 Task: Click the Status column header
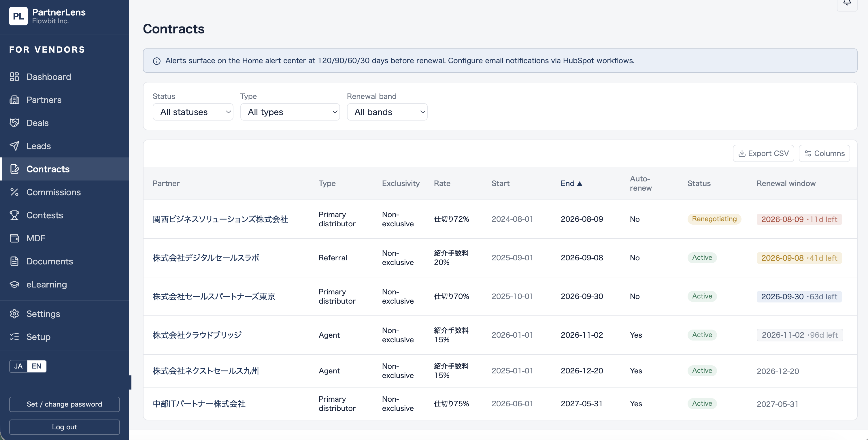(x=699, y=183)
